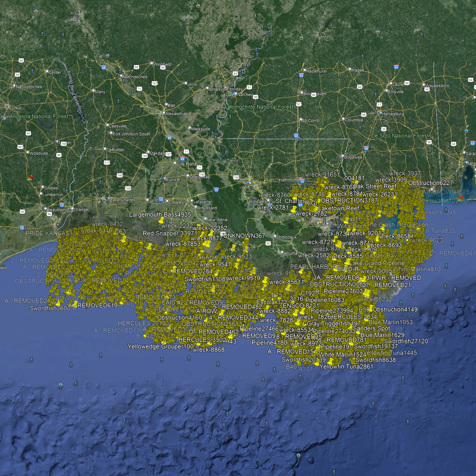
Task: Click the red pin below the UNKNOWN1625 label
Action: coord(461,197)
